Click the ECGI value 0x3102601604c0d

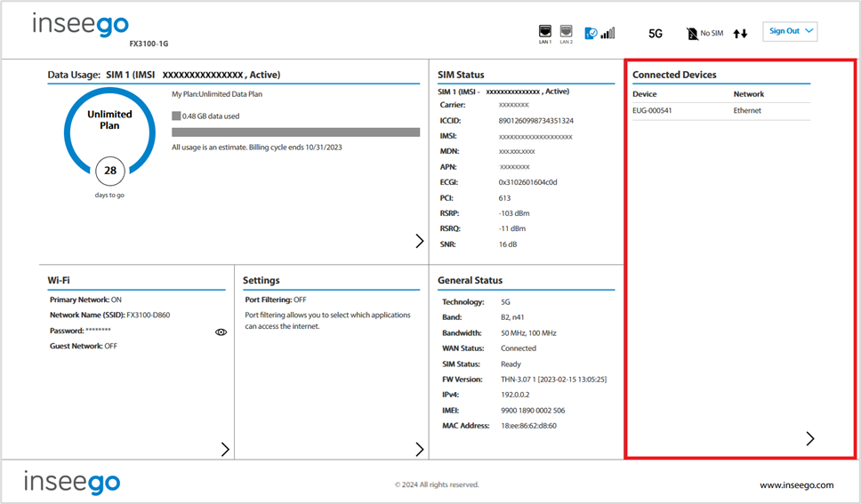(527, 182)
